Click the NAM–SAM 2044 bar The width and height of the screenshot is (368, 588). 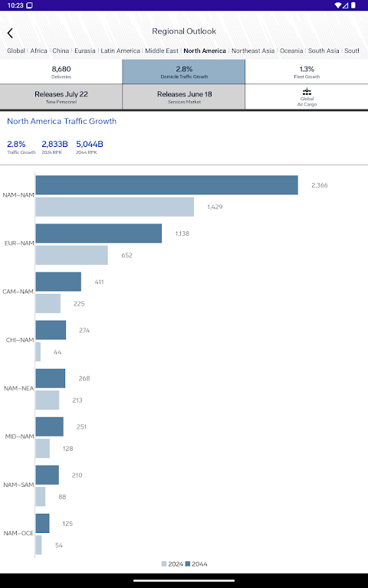tap(48, 475)
